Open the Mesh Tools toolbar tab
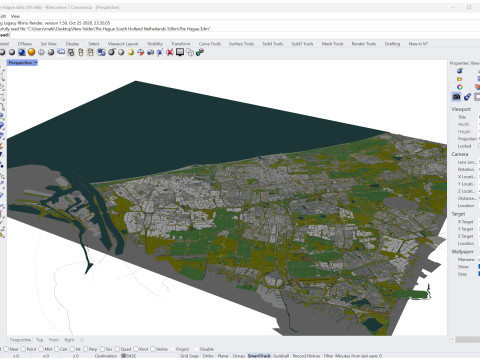The width and height of the screenshot is (480, 360). pyautogui.click(x=332, y=44)
